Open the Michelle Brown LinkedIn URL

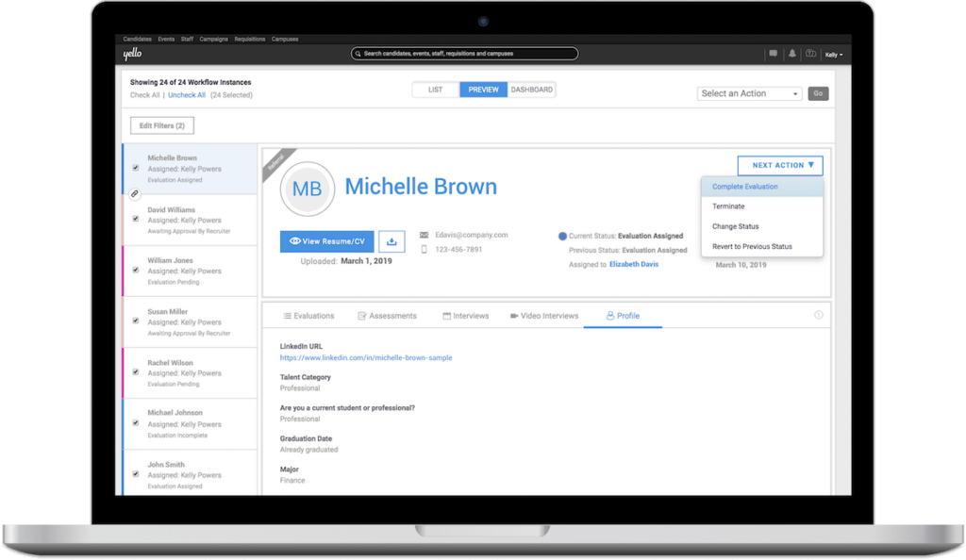point(366,357)
